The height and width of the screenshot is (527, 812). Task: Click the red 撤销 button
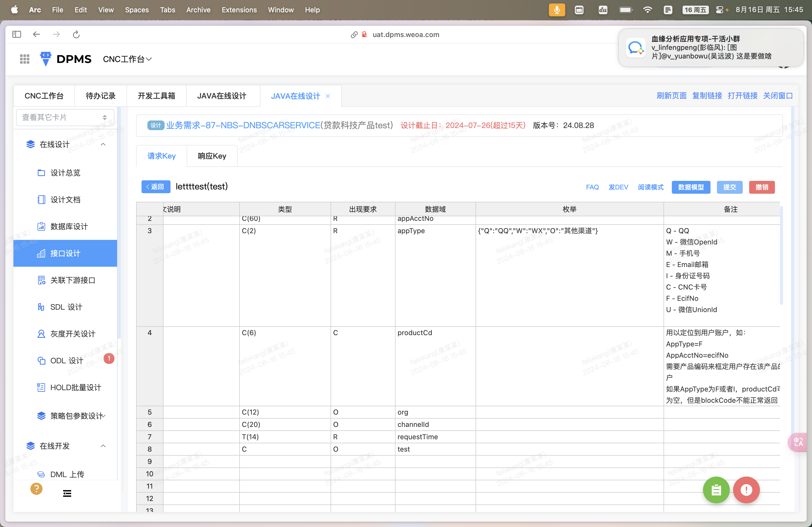point(762,187)
